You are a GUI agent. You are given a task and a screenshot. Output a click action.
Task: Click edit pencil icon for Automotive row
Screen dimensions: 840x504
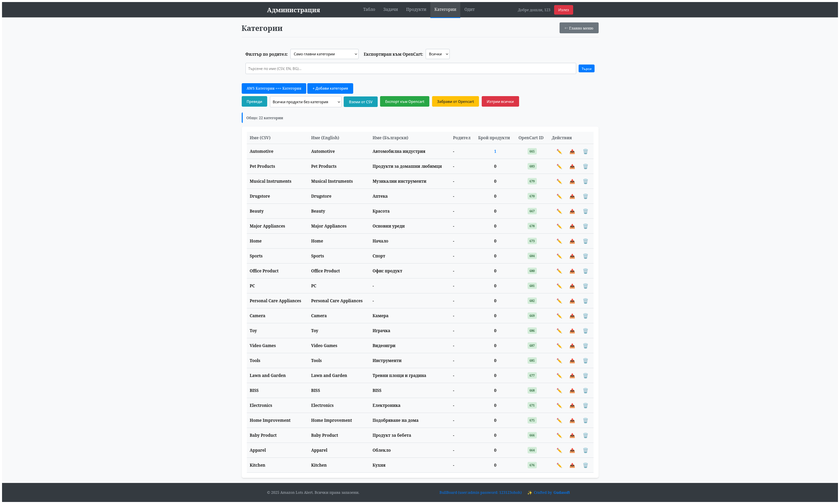[559, 151]
